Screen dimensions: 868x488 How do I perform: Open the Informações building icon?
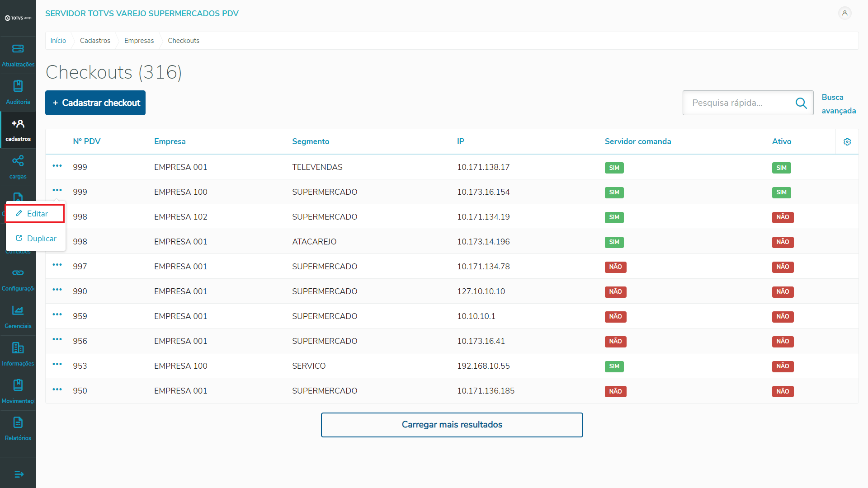pyautogui.click(x=18, y=348)
